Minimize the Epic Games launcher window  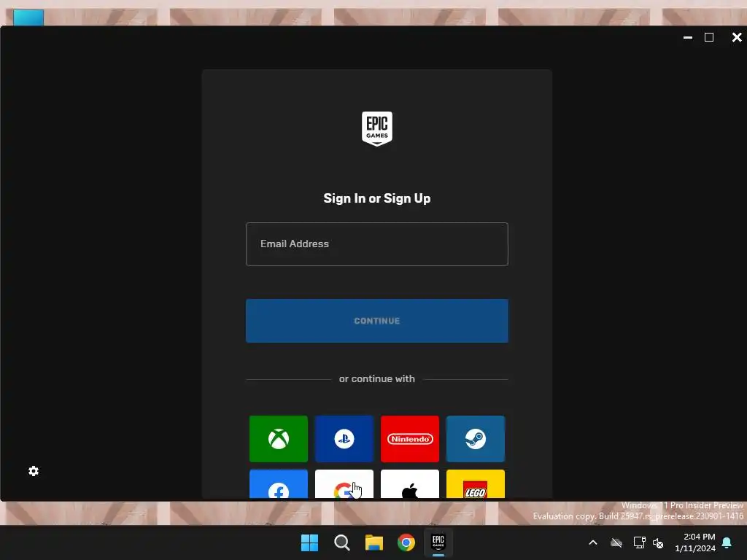(x=687, y=37)
